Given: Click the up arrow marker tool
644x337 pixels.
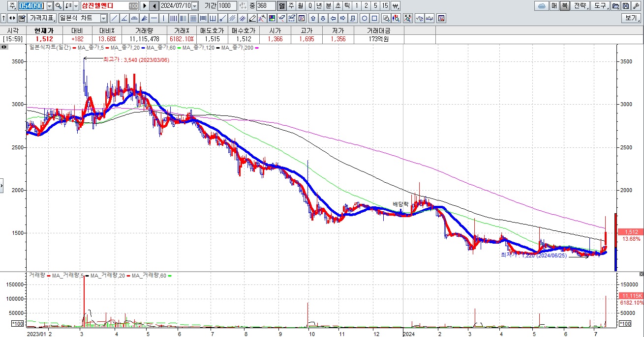Looking at the screenshot, I should (x=313, y=18).
